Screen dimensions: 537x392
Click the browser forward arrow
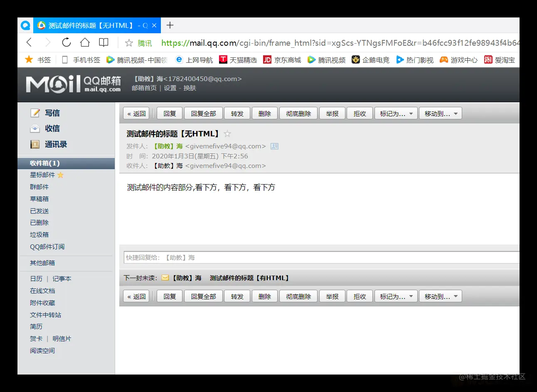pos(48,42)
